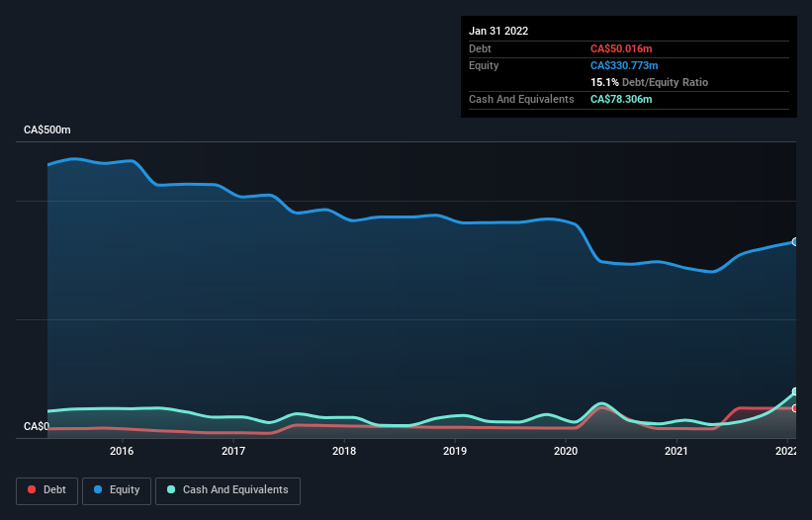Click the CA$500m y-axis label
The width and height of the screenshot is (812, 520).
point(47,130)
